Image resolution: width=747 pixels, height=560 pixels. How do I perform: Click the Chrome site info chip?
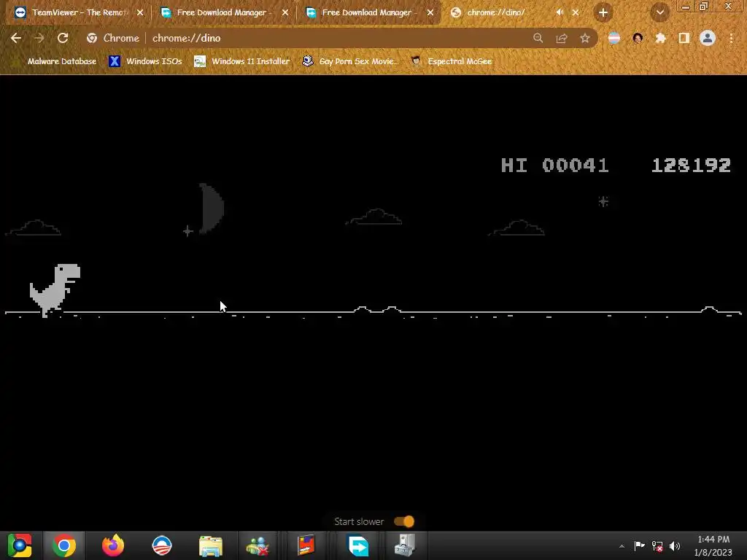tap(113, 38)
